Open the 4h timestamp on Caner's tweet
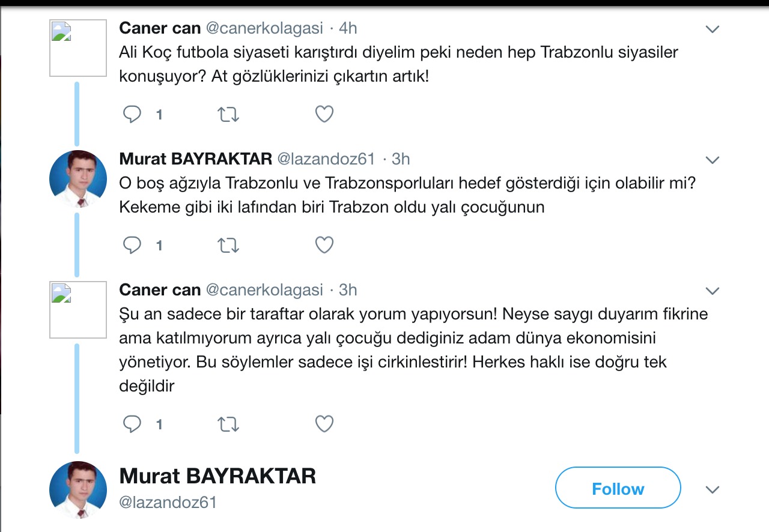 pos(348,28)
